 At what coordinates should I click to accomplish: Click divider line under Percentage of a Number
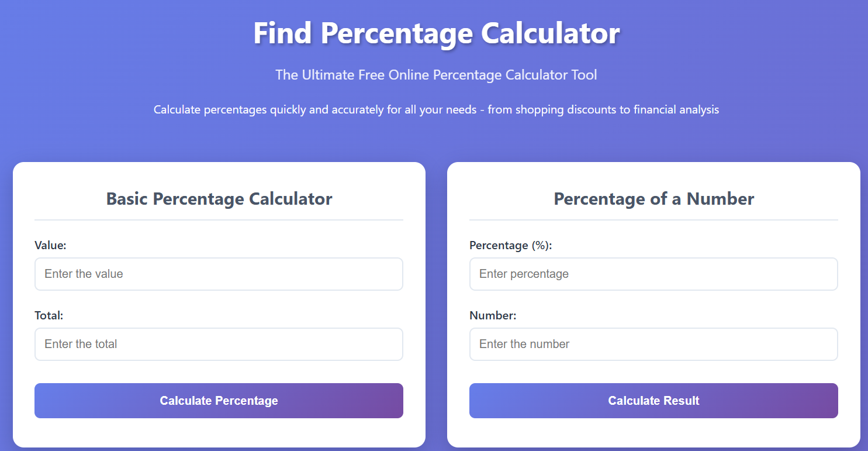click(653, 220)
